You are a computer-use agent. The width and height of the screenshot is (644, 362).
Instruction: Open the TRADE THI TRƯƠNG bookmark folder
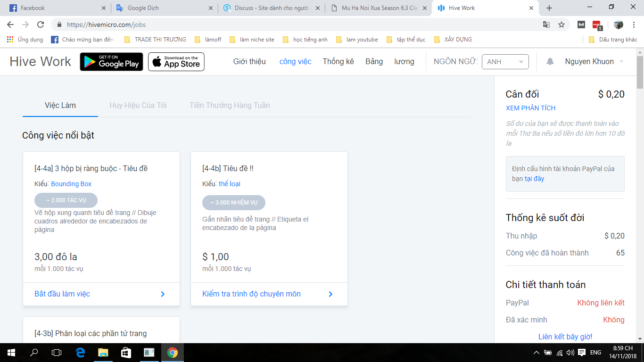[x=155, y=40]
